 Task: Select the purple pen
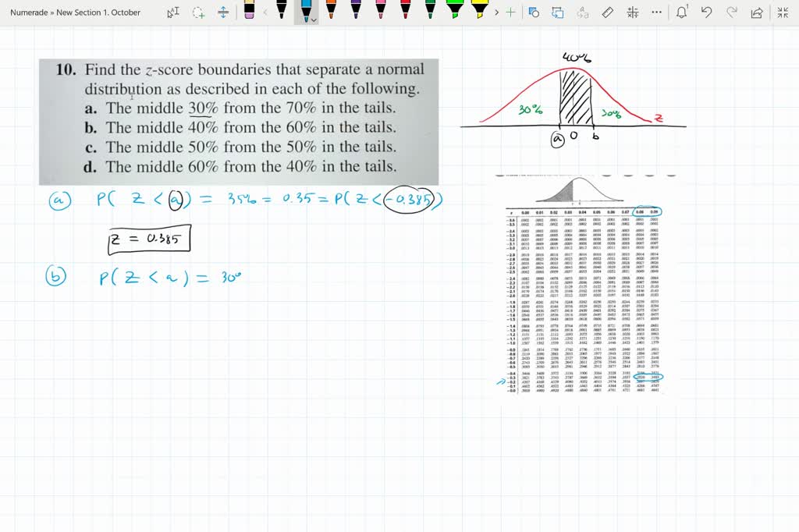[x=356, y=9]
